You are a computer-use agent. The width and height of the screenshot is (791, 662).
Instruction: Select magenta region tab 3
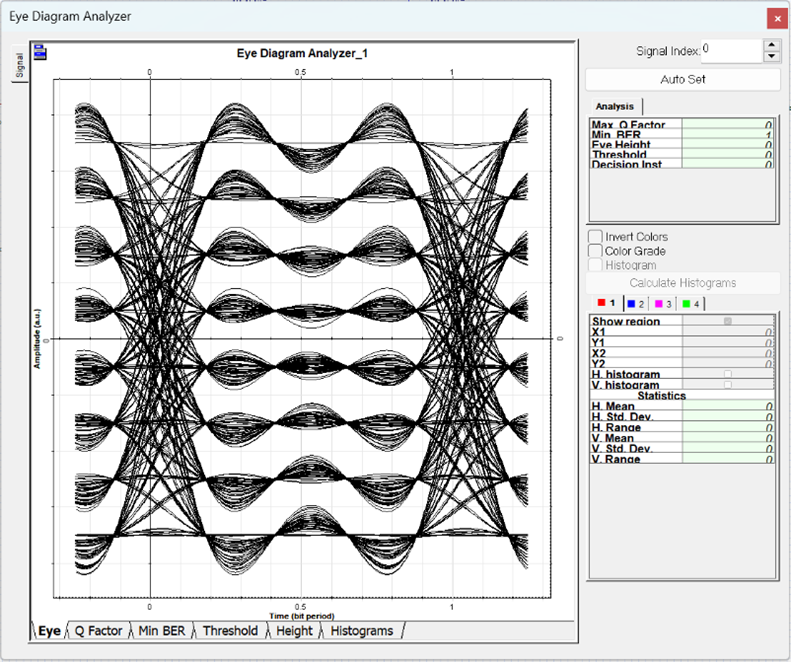pyautogui.click(x=663, y=304)
